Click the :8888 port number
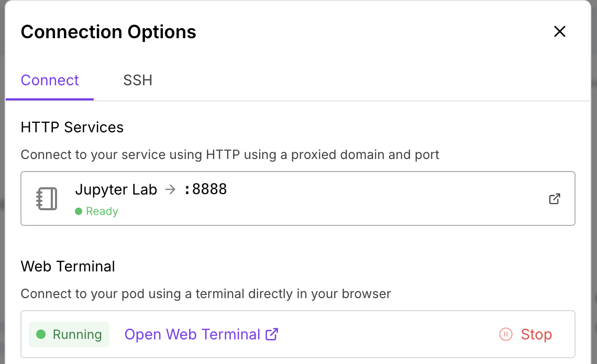 205,189
